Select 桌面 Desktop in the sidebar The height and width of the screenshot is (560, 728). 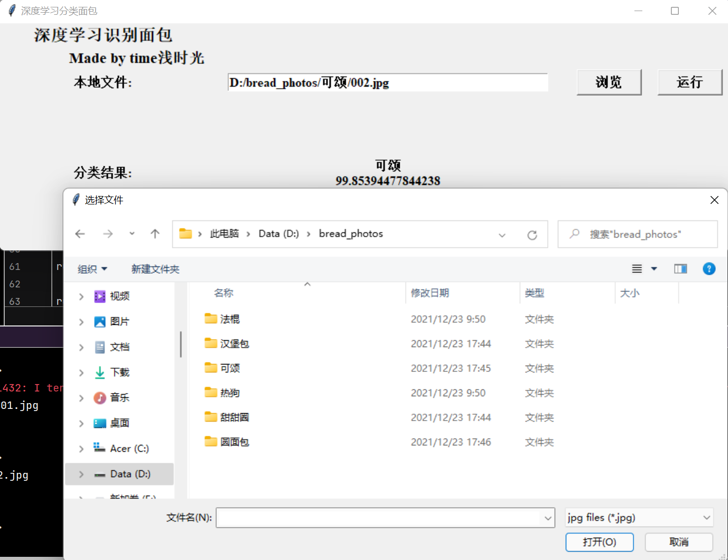click(x=100, y=423)
